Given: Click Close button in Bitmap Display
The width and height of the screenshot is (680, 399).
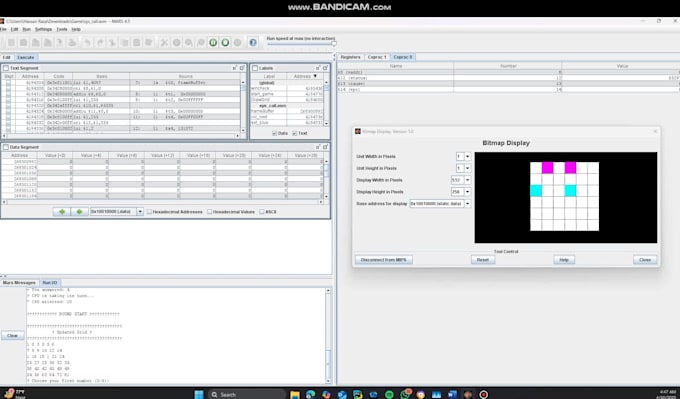Looking at the screenshot, I should pos(645,260).
